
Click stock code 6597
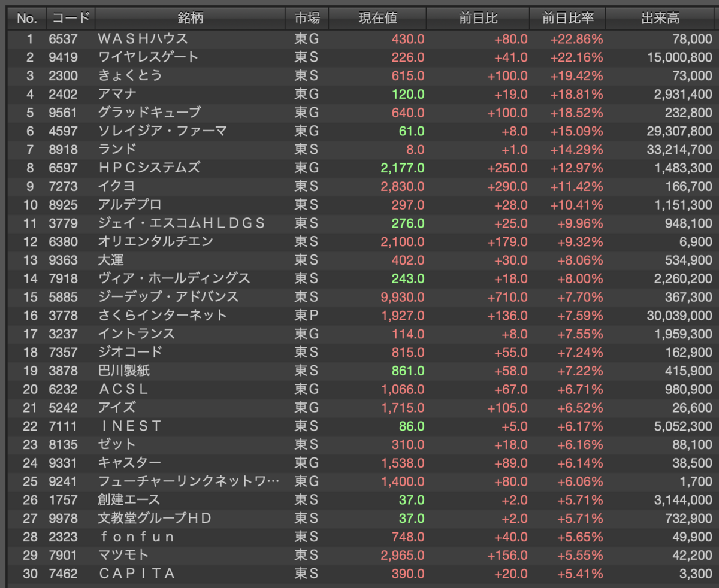(64, 168)
